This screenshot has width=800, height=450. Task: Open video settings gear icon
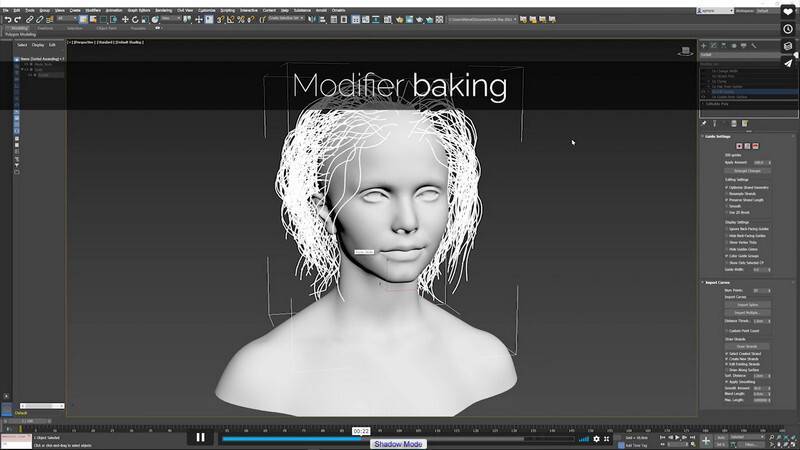[597, 438]
